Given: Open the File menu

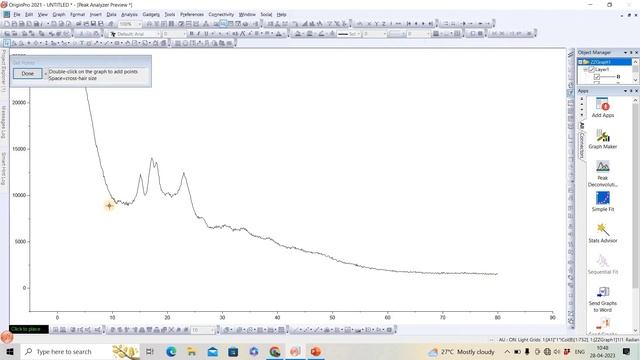Looking at the screenshot, I should (x=17, y=14).
